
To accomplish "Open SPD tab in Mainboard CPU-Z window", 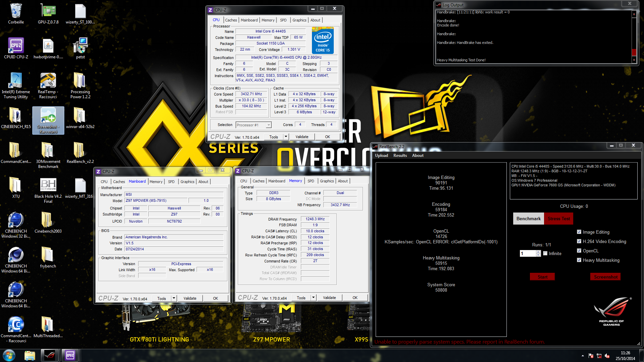I will pos(171,182).
